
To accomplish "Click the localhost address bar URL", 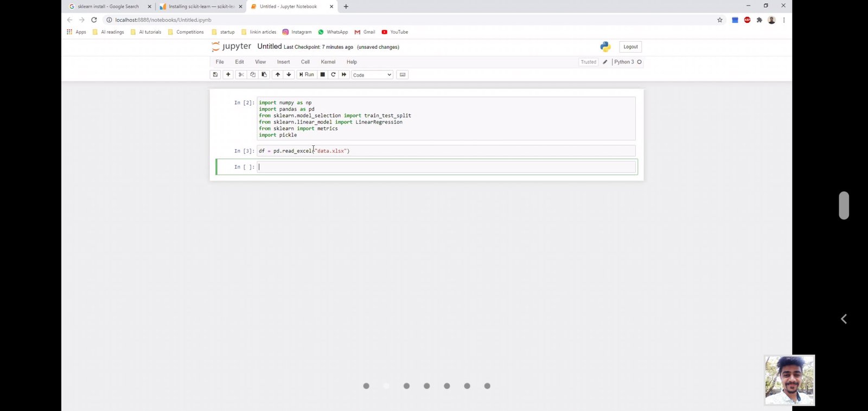I will pyautogui.click(x=163, y=20).
